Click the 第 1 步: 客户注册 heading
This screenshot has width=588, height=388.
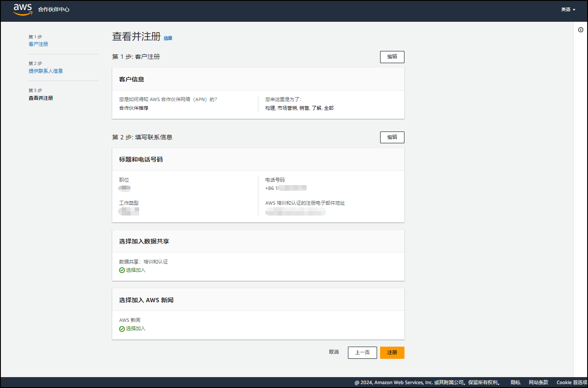[136, 57]
